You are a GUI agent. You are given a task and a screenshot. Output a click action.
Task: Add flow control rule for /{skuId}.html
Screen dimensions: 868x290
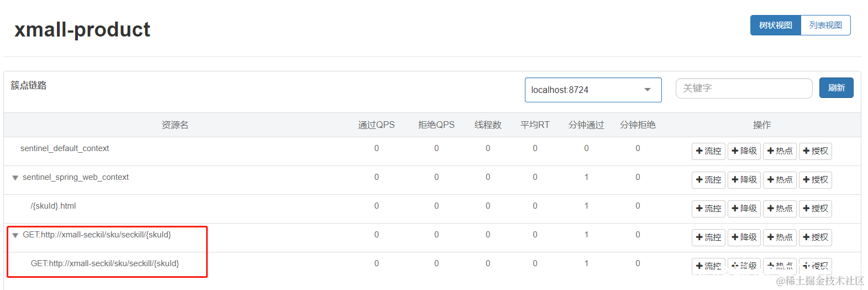pos(708,209)
